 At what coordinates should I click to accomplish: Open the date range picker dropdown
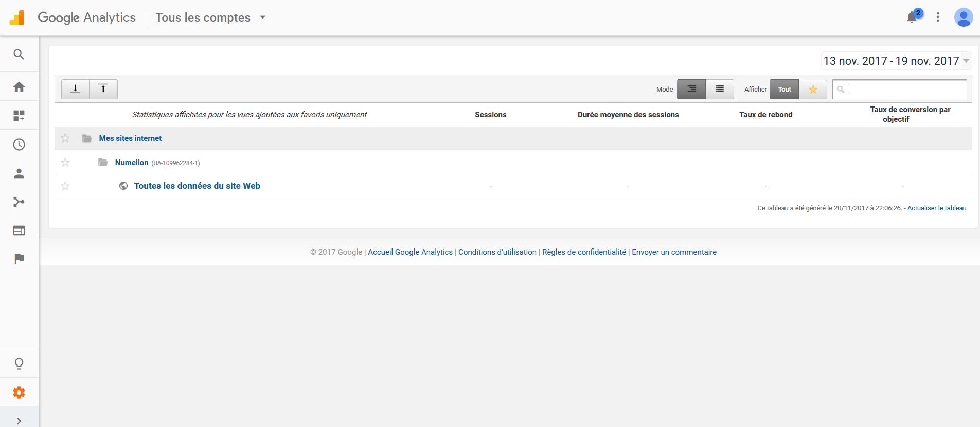click(896, 61)
